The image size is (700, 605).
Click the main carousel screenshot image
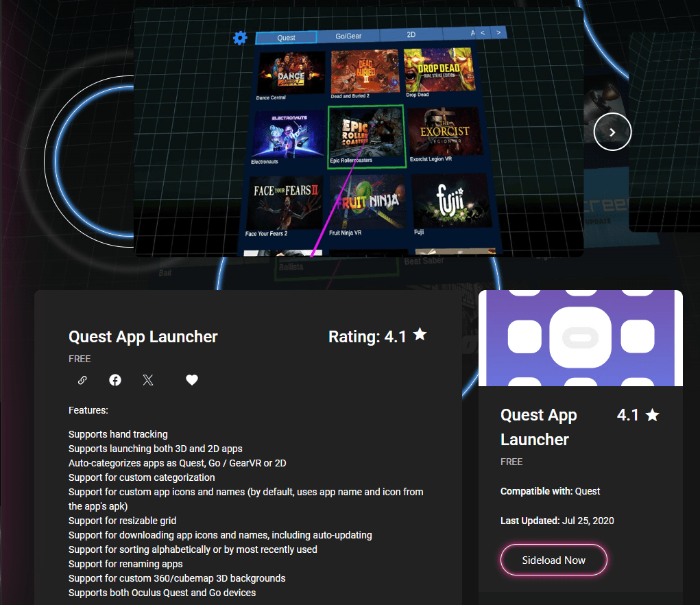[x=359, y=132]
